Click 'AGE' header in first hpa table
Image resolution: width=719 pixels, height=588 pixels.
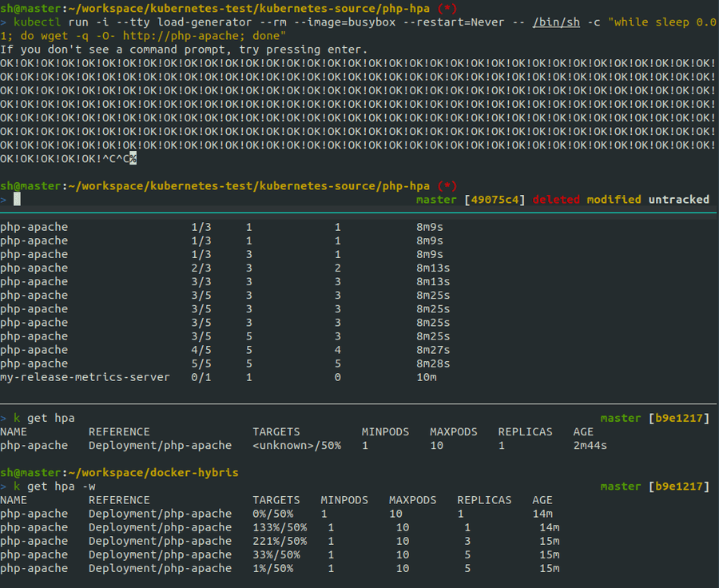[583, 432]
